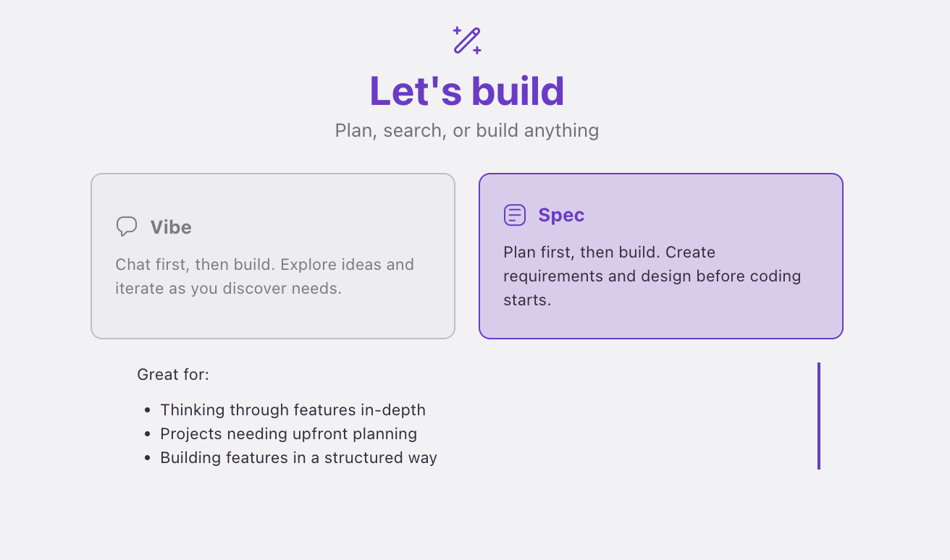This screenshot has height=560, width=950.
Task: Click "Plan, search, or build anything" subtitle
Action: [x=467, y=131]
